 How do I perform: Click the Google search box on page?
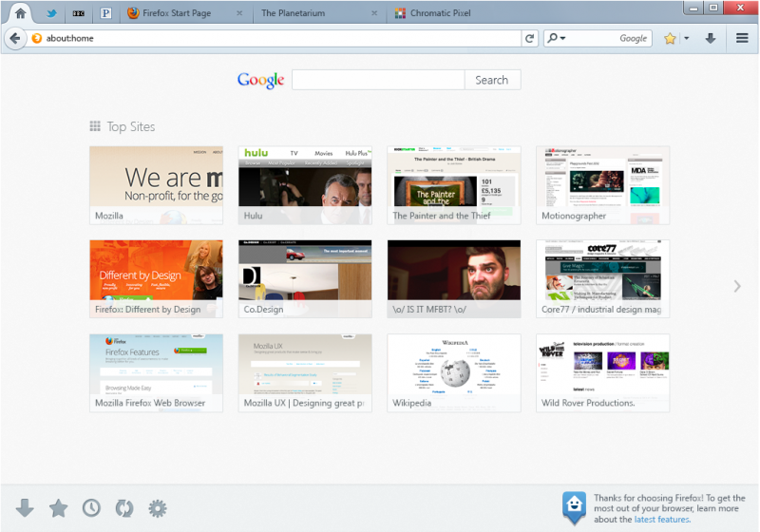click(378, 80)
